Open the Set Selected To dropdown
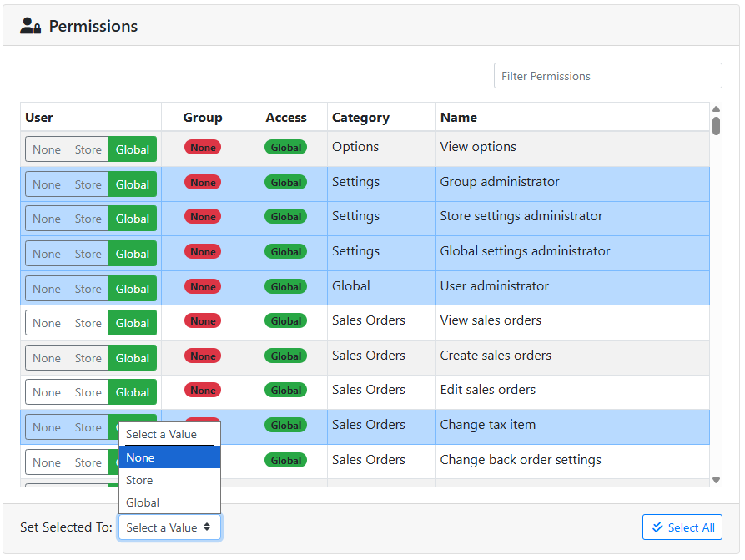This screenshot has height=560, width=745. tap(169, 527)
